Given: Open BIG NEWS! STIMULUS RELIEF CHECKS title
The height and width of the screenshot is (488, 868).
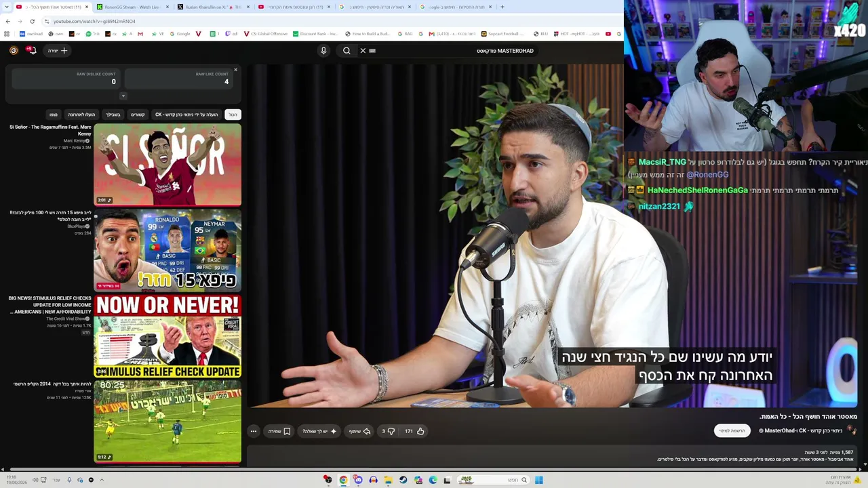Looking at the screenshot, I should pos(50,304).
